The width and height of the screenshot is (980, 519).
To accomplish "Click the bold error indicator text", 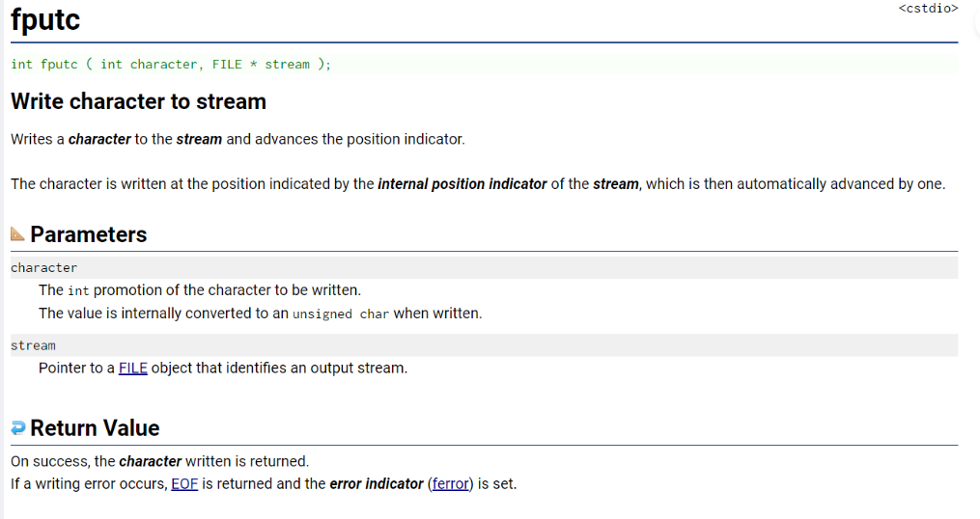I will click(377, 484).
